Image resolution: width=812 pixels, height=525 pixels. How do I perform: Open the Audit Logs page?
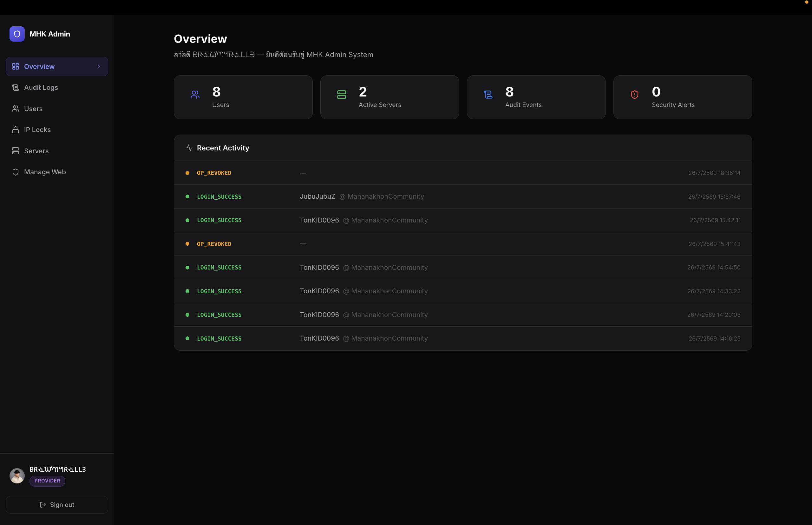tap(57, 88)
